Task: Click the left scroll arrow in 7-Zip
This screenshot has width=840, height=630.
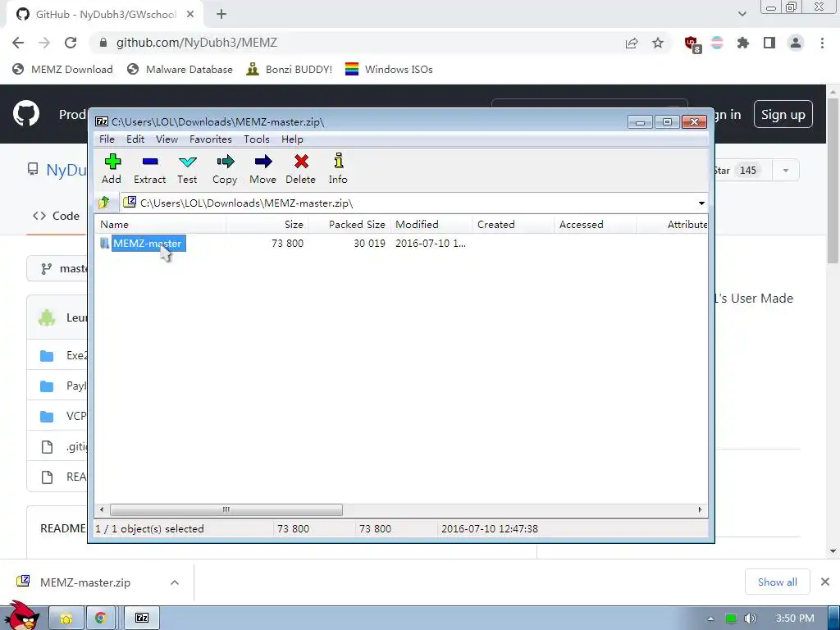Action: point(102,509)
